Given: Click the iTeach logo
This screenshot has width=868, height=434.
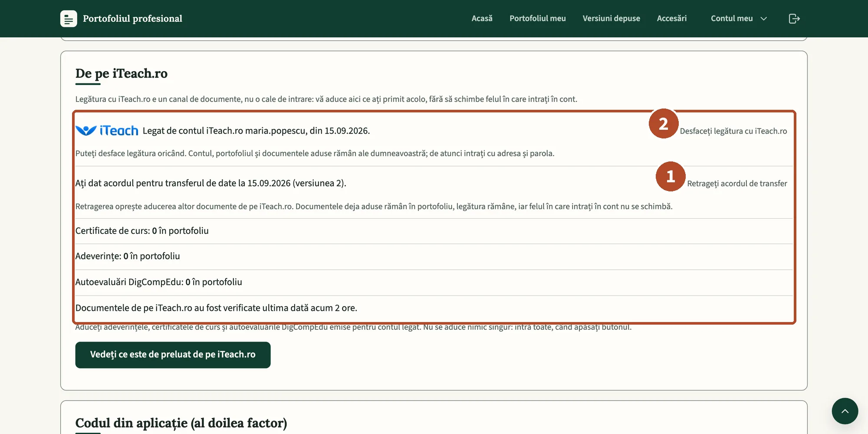Looking at the screenshot, I should coord(107,131).
